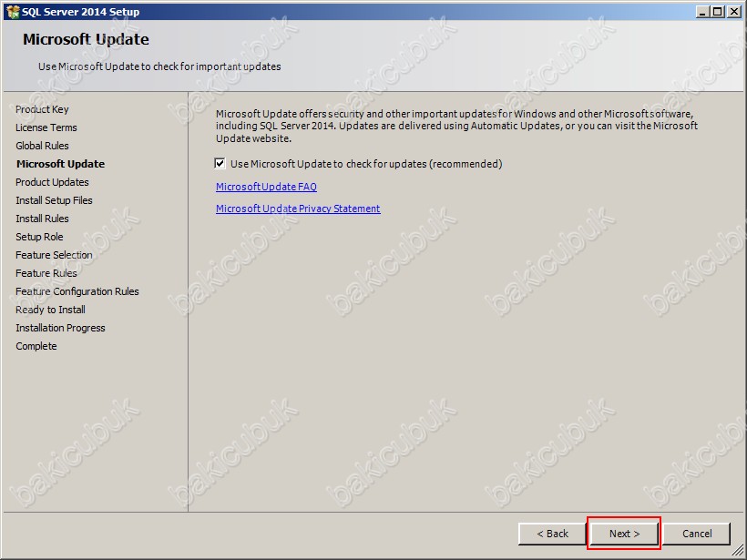Click the 'Microsoft Update' page heading

(x=86, y=39)
